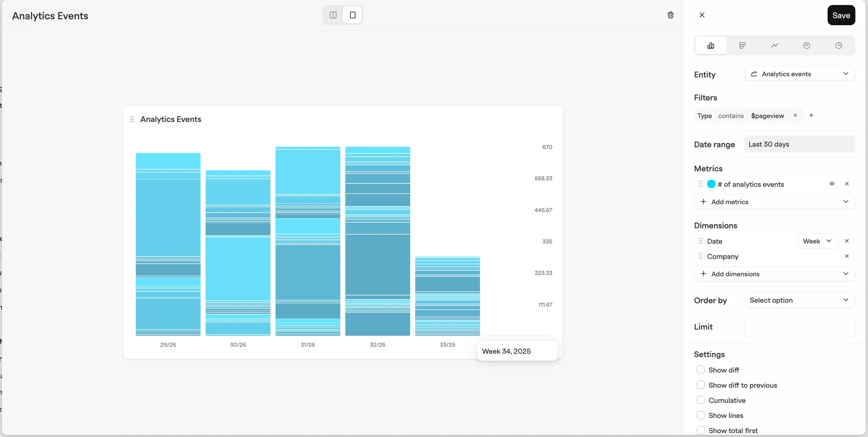
Task: Enable the Show diff checkbox
Action: point(701,370)
